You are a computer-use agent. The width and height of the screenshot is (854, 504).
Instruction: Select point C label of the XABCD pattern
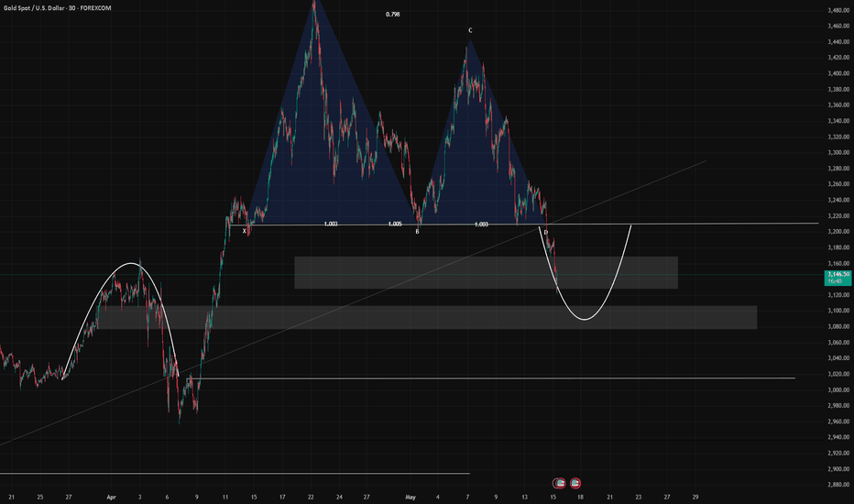[x=470, y=30]
